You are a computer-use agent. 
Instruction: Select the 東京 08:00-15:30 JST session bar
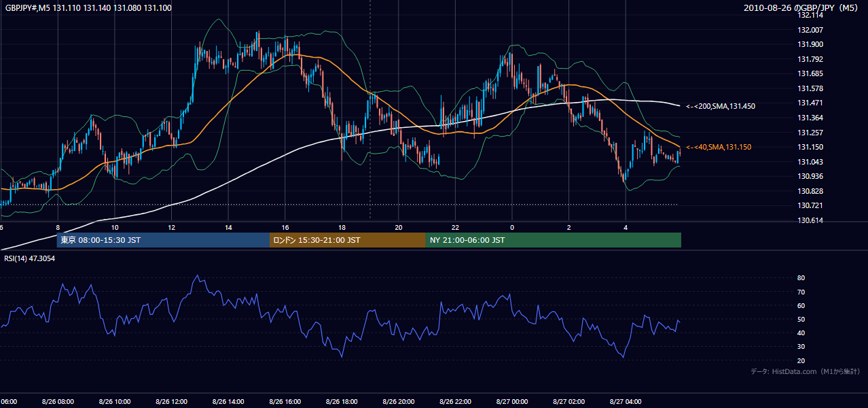coord(163,240)
